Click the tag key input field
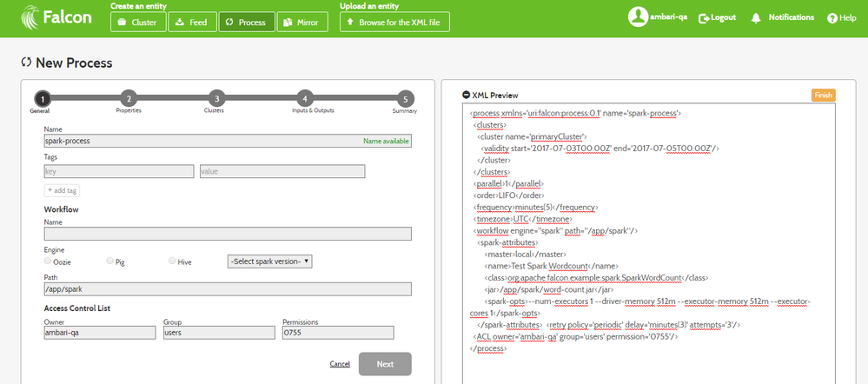The image size is (868, 384). pos(118,171)
